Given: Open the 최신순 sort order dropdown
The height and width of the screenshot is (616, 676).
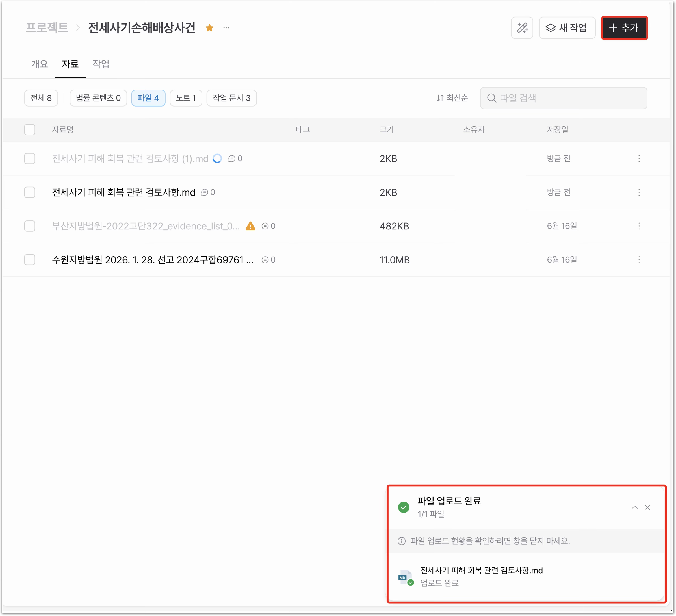Looking at the screenshot, I should [x=452, y=98].
